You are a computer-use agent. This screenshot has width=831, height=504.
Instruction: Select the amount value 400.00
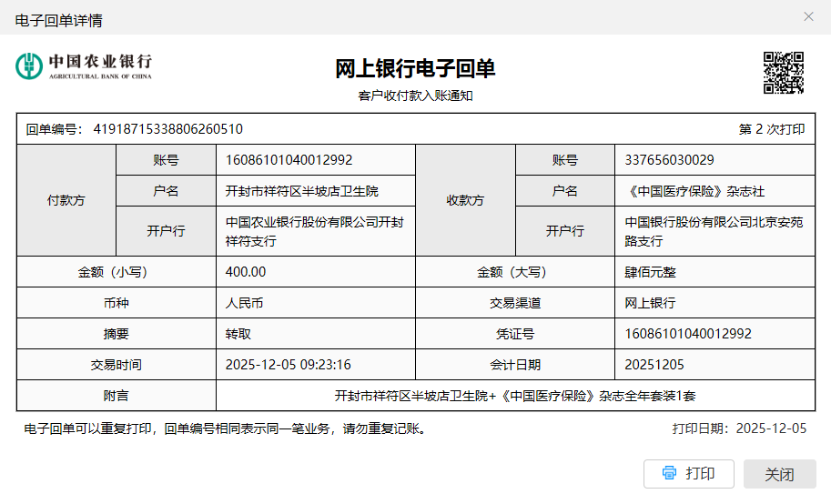246,272
